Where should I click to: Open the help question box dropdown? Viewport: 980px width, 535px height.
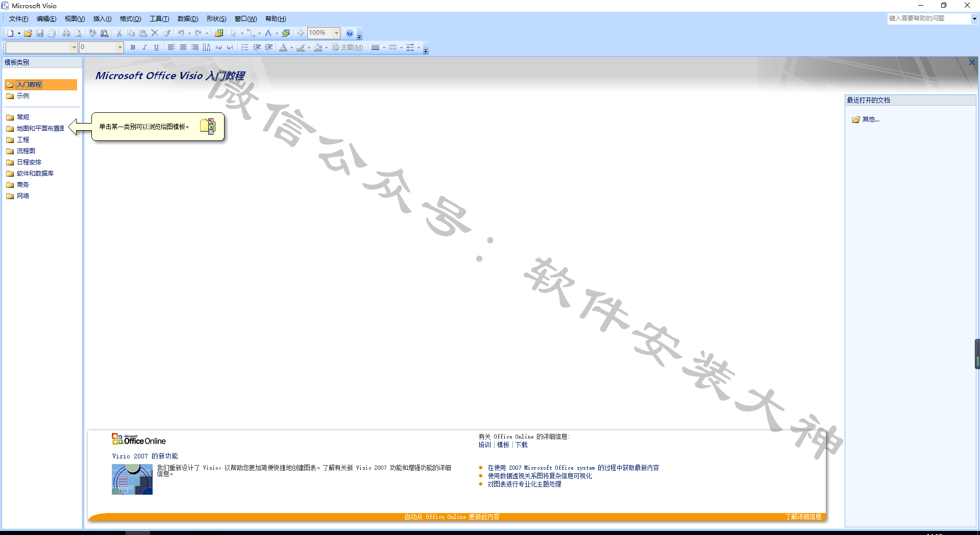pyautogui.click(x=974, y=18)
